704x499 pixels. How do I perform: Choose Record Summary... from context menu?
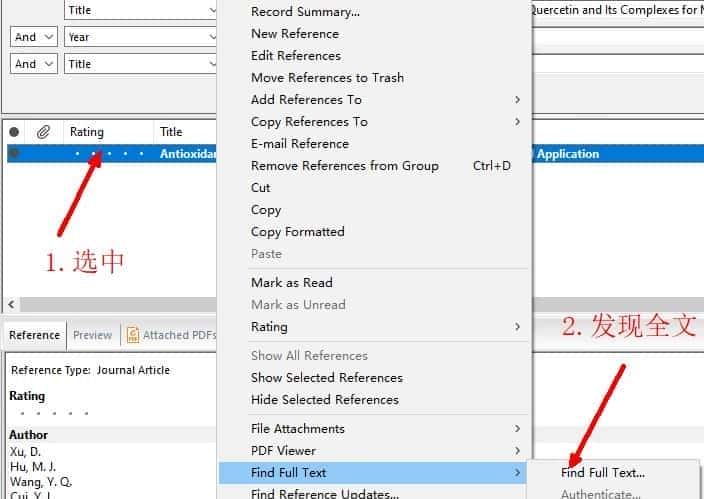[x=305, y=12]
